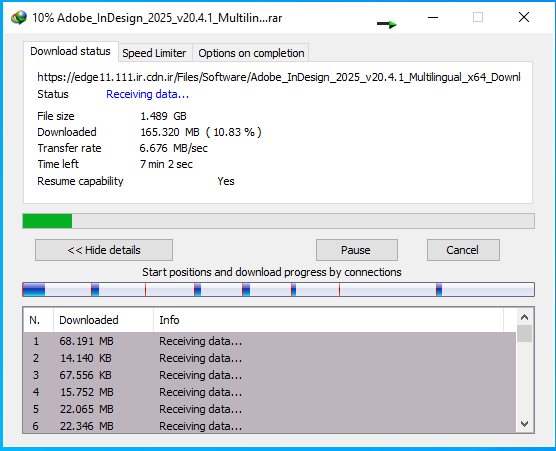
Task: Switch to the Speed Limiter tab
Action: click(x=154, y=53)
